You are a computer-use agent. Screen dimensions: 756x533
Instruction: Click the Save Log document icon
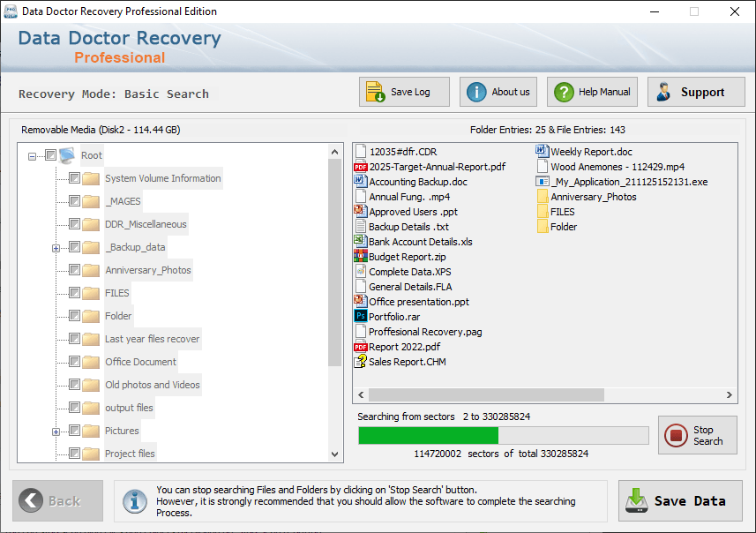[375, 92]
